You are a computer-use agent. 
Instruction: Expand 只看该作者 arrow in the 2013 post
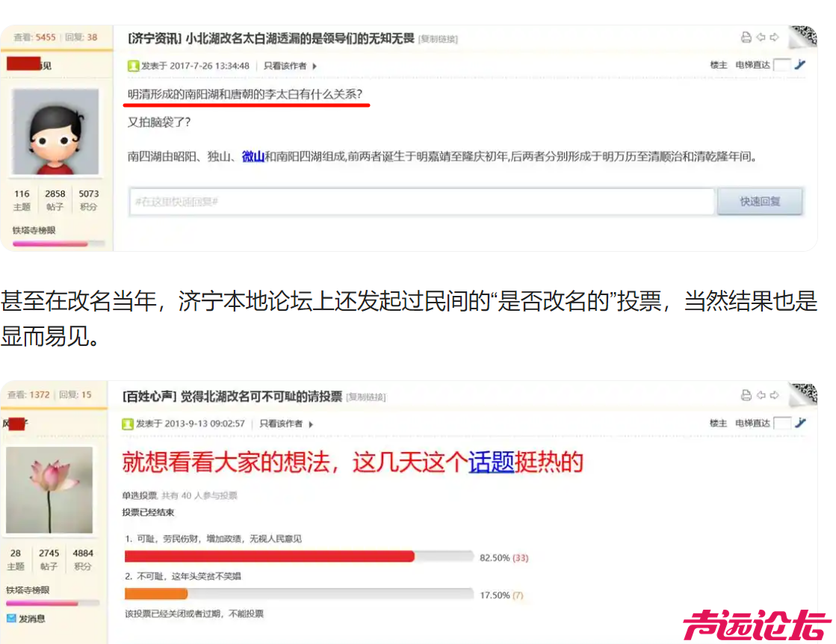(311, 424)
